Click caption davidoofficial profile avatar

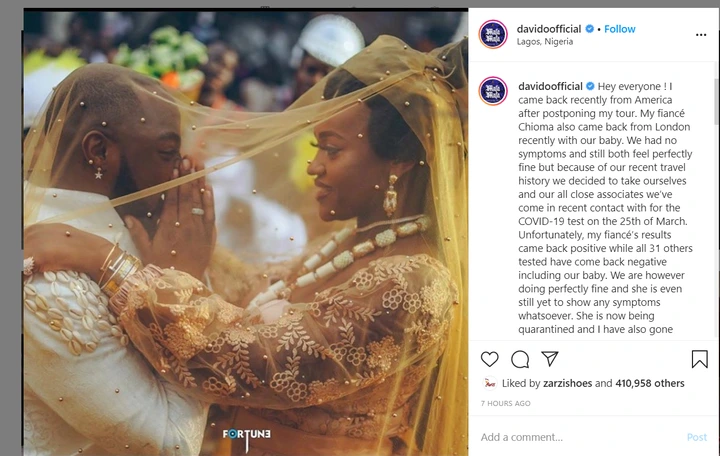coord(493,91)
